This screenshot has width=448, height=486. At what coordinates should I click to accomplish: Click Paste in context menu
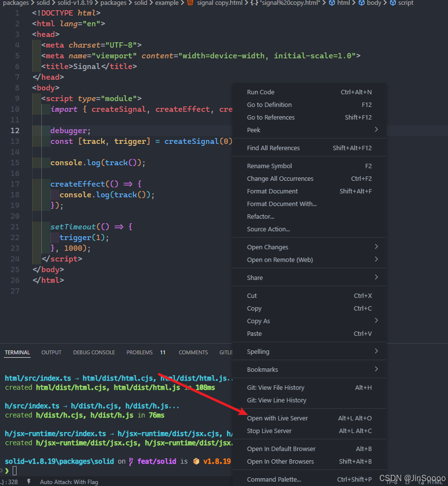309,334
